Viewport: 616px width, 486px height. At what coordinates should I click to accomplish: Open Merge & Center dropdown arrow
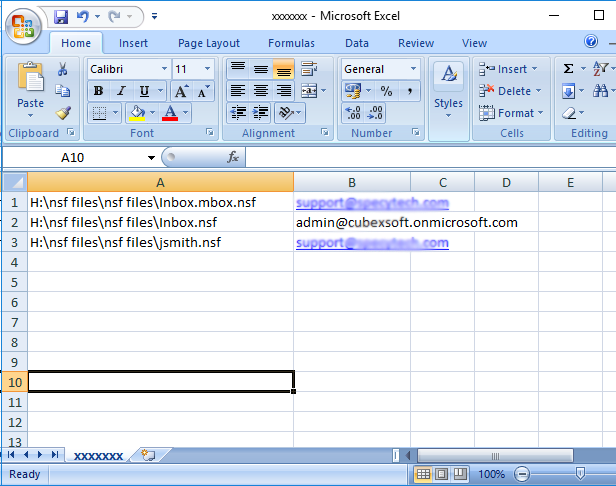coord(324,91)
